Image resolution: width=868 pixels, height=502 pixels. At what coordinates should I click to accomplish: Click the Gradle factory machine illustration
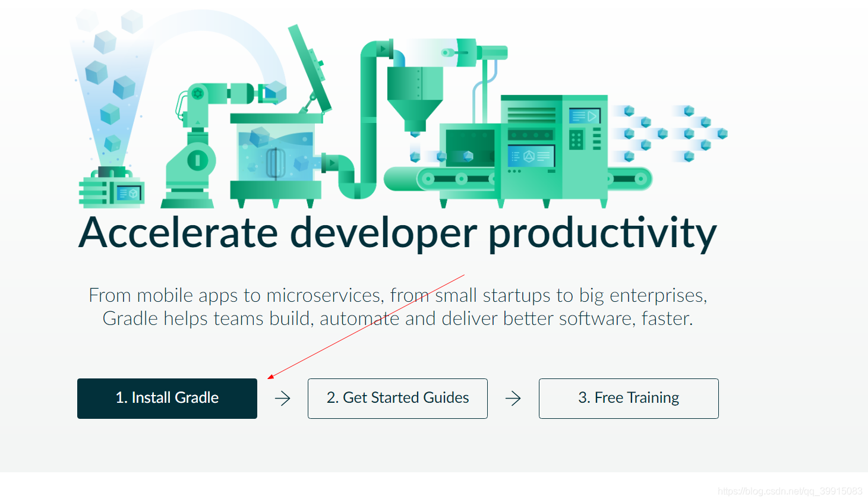[x=398, y=110]
